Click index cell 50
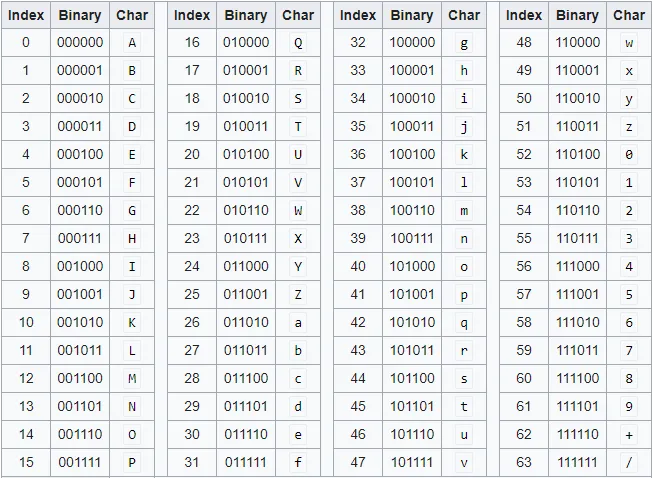Screen dimensions: 653x478 click(x=524, y=98)
